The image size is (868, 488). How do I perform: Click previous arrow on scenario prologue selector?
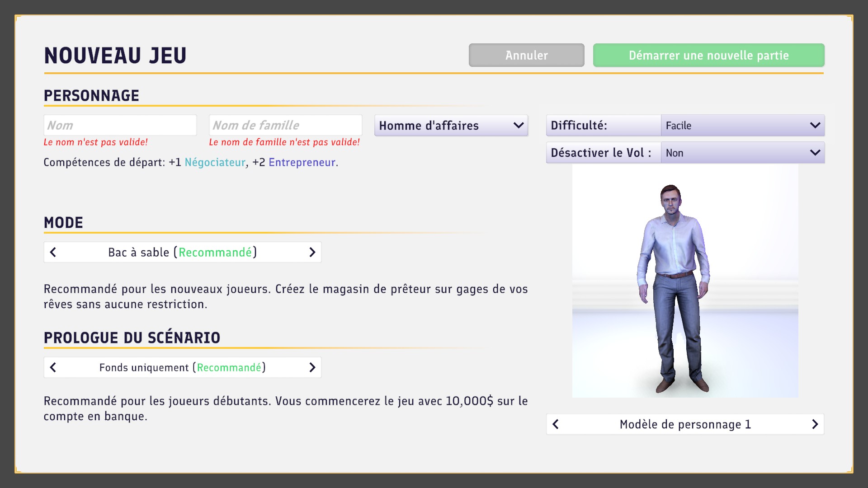pos(53,367)
